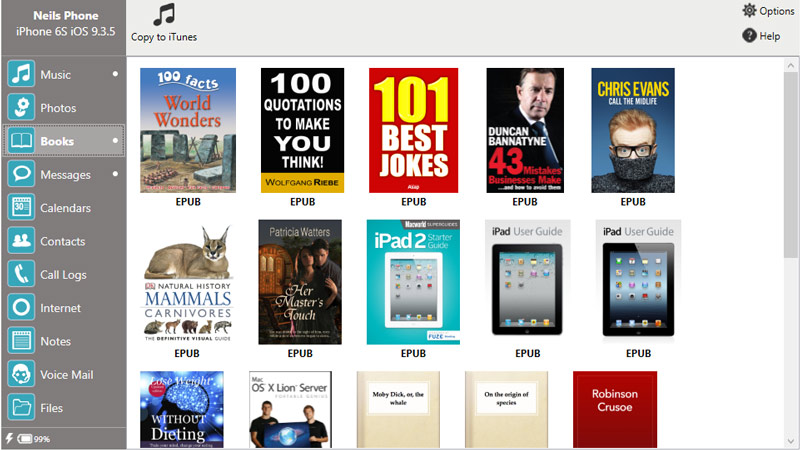Select Duncan Bannatyne 43 Mistakes book
The height and width of the screenshot is (450, 800).
point(525,130)
